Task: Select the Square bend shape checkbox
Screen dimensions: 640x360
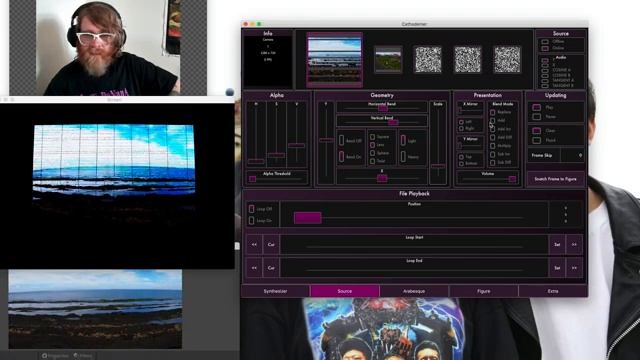Action: click(372, 137)
